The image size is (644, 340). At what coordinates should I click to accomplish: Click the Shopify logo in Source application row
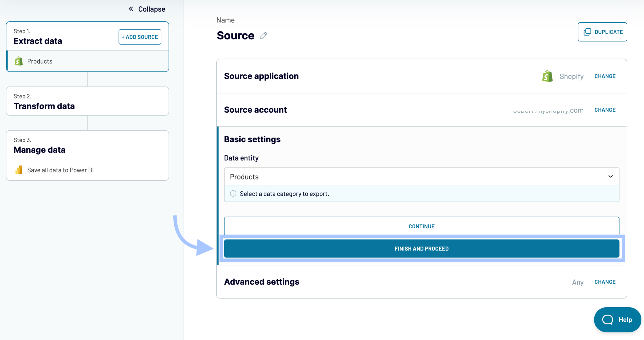[547, 76]
